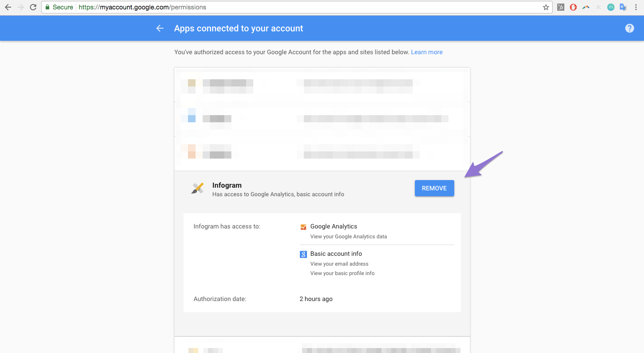The width and height of the screenshot is (644, 353).
Task: Expand the first blurred app row
Action: pyautogui.click(x=322, y=85)
